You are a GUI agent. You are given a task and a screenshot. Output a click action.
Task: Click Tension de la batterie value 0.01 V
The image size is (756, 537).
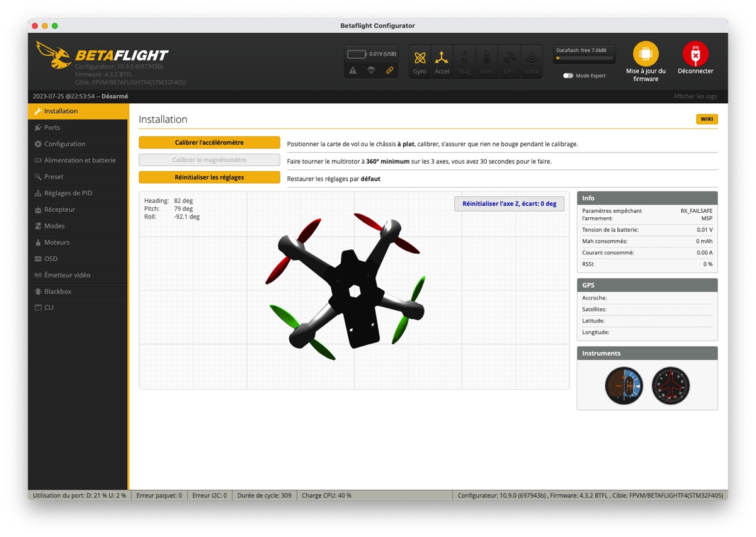click(705, 230)
